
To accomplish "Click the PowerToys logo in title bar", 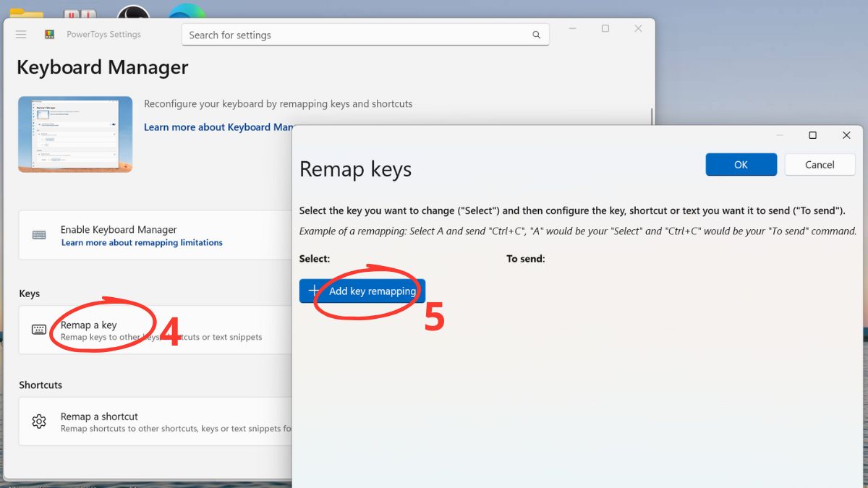I will point(50,35).
